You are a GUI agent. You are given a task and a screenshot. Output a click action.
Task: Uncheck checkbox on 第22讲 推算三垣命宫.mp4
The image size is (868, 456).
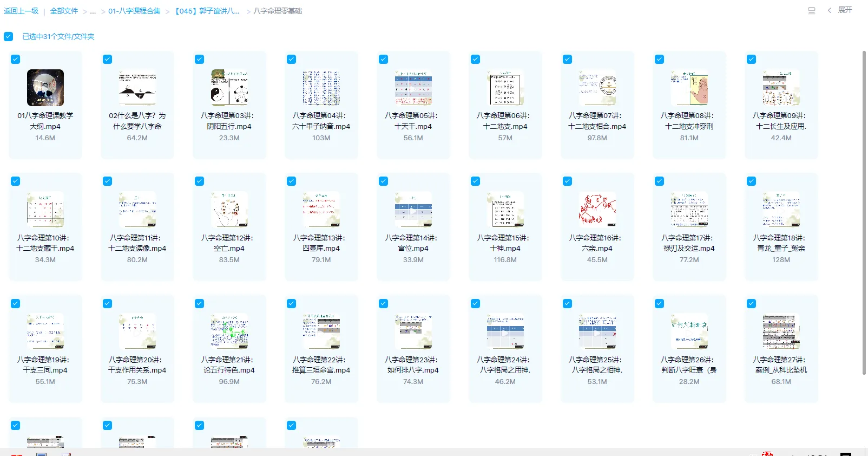coord(292,304)
